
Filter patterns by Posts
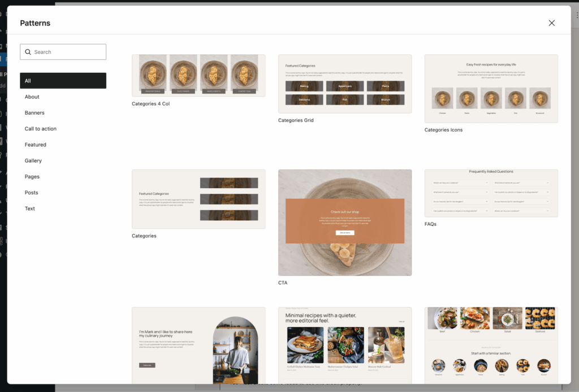(x=32, y=193)
